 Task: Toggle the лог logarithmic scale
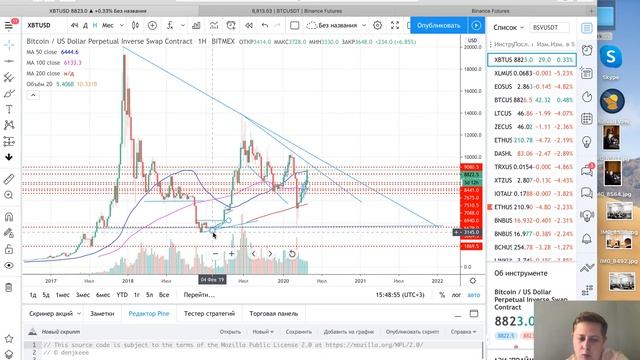[x=456, y=295]
